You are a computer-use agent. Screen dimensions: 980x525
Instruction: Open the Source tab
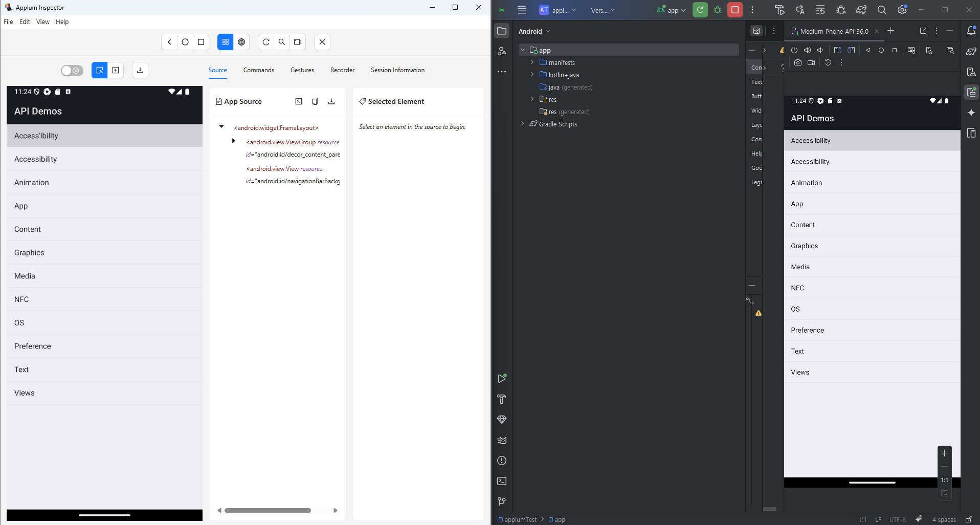(217, 70)
